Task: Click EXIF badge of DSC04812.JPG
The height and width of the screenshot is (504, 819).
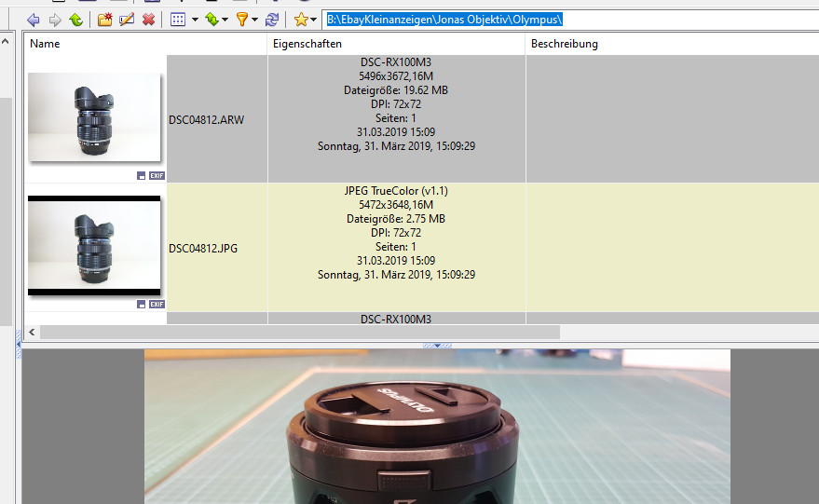Action: tap(157, 304)
